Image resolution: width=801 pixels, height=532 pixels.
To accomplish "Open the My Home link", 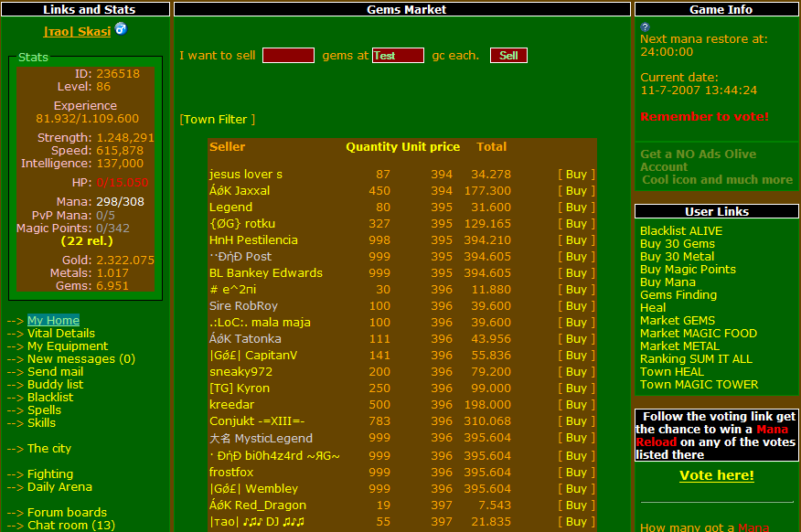I will click(x=53, y=321).
